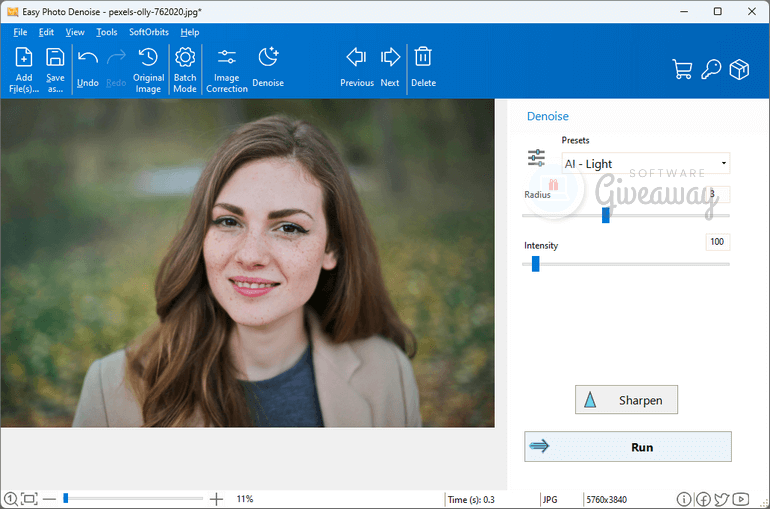Click the Time (s): 0.3 status
Viewport: 770px width, 509px height.
pos(471,500)
